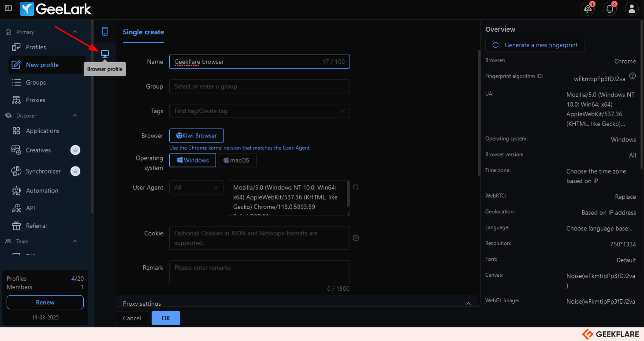
Task: Click the User Agent text area
Action: coord(289,197)
